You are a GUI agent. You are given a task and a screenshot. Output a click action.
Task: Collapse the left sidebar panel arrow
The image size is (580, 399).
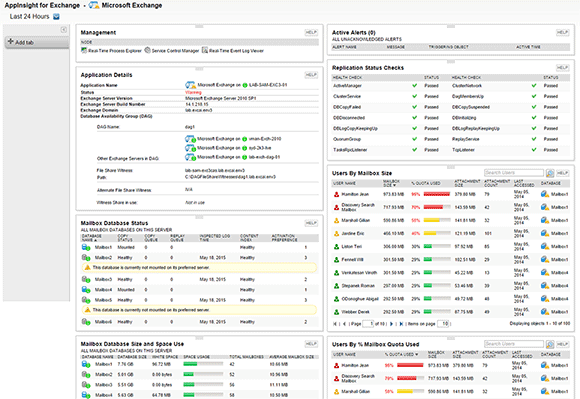(64, 30)
